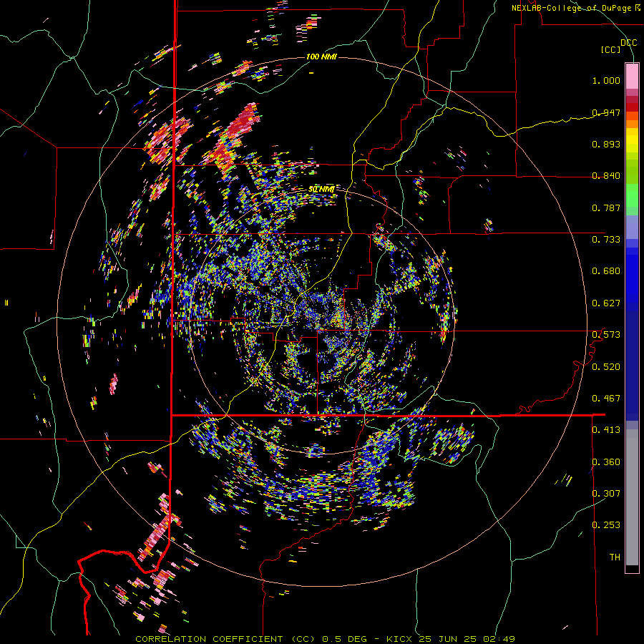The image size is (644, 644).
Task: Click the [CC] units label above color bar
Action: pyautogui.click(x=611, y=49)
